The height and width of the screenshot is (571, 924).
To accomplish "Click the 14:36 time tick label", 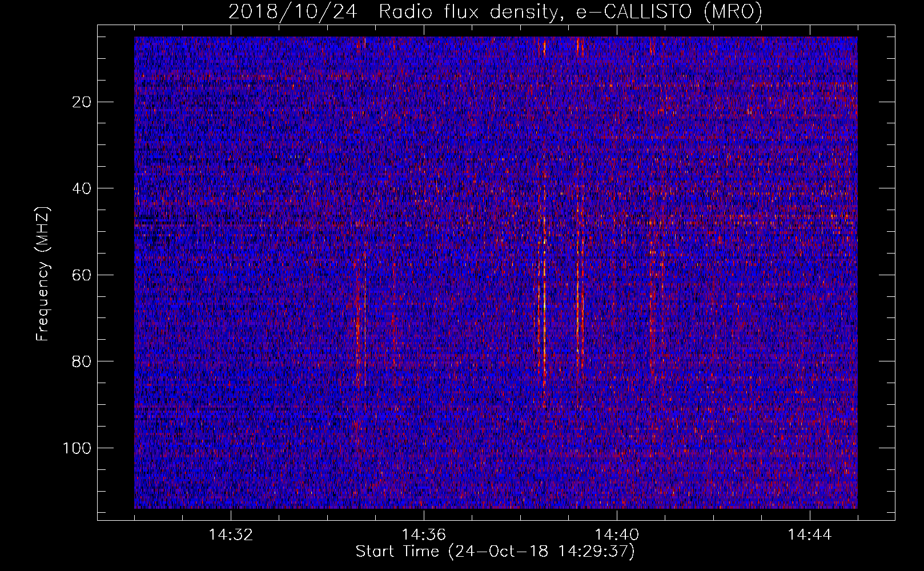I will point(424,535).
